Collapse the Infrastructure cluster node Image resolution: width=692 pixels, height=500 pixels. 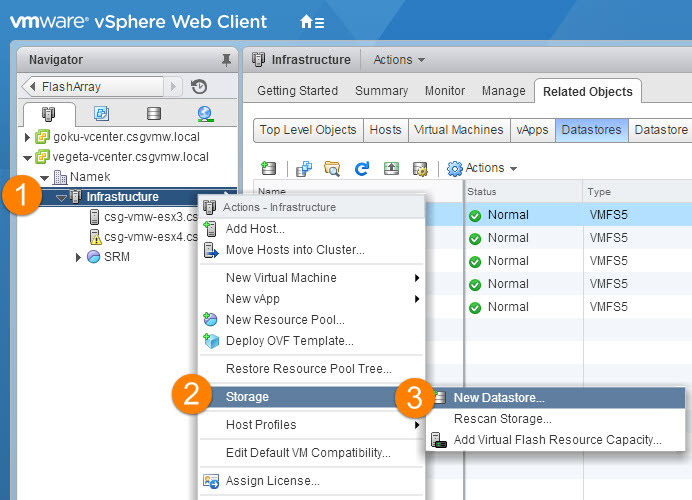pos(62,198)
